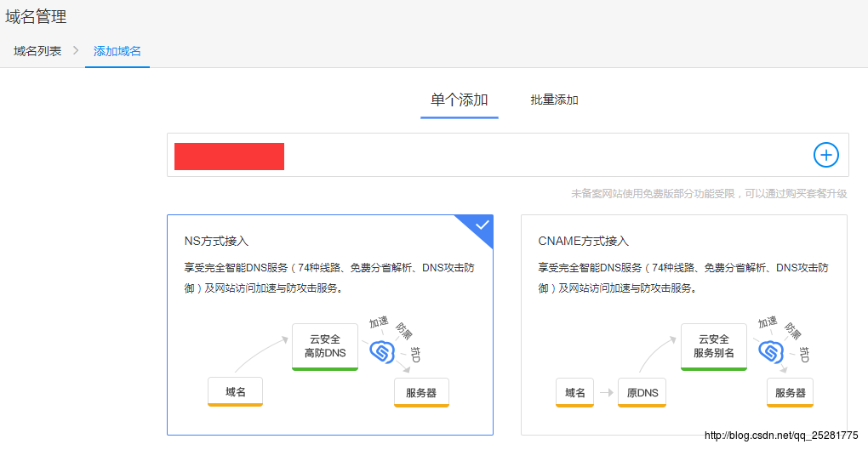Open the 域名列表 breadcrumb tab
Image resolution: width=868 pixels, height=450 pixels.
(x=37, y=51)
